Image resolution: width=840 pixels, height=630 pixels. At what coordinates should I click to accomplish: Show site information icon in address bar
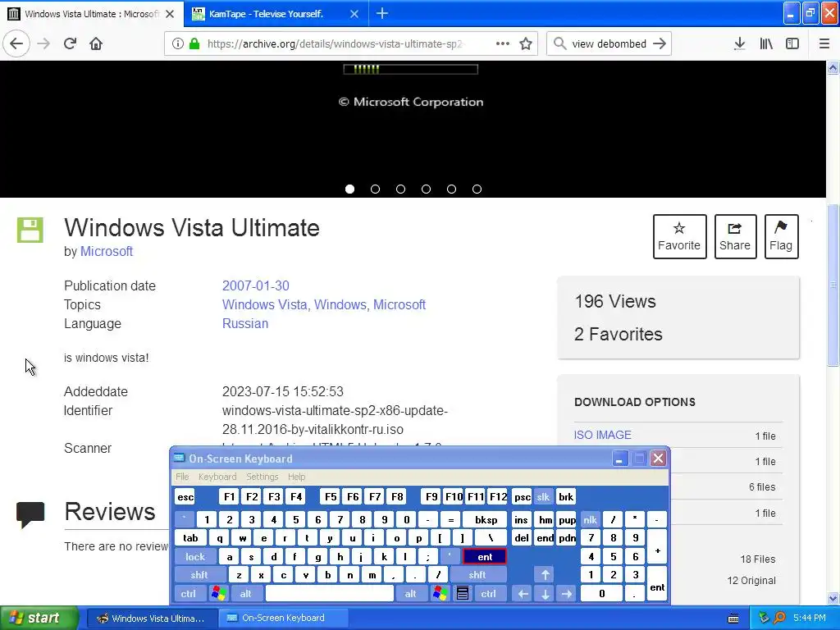(x=178, y=43)
